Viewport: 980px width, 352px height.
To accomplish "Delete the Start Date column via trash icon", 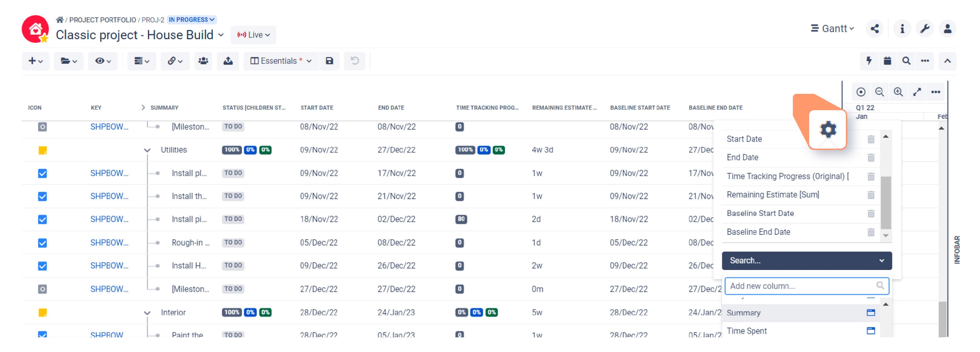I will pos(871,139).
